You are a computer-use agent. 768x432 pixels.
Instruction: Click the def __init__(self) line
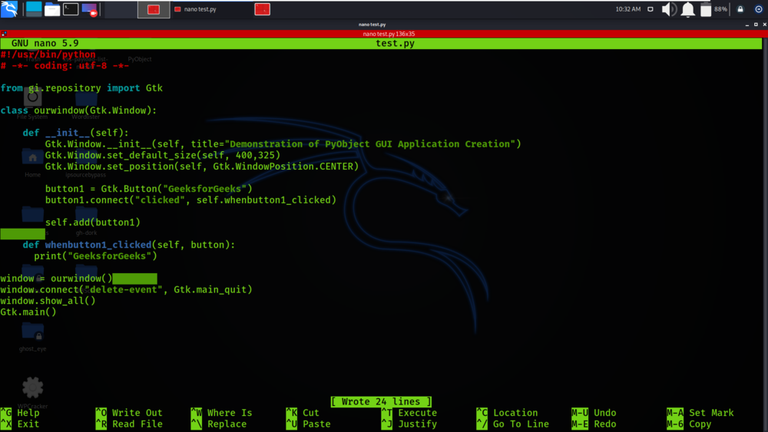click(x=75, y=133)
